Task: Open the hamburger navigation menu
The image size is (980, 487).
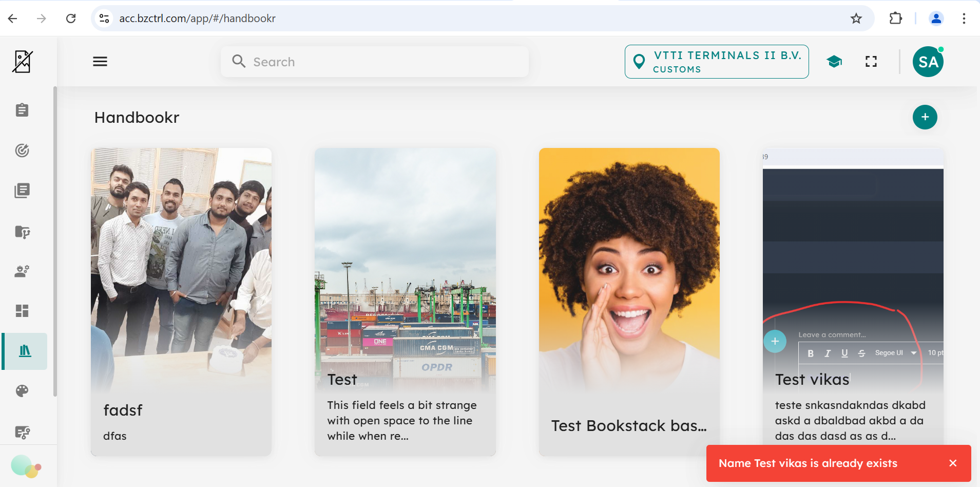Action: (x=100, y=62)
